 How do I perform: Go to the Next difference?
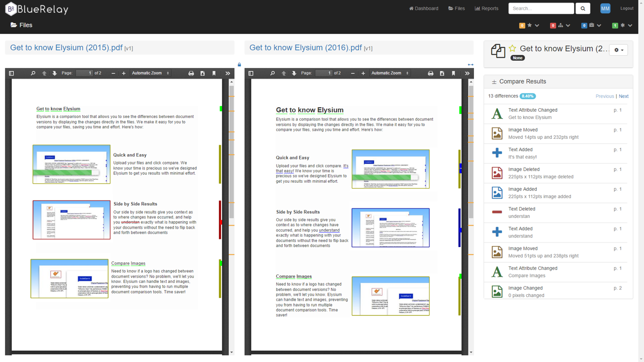(x=624, y=96)
